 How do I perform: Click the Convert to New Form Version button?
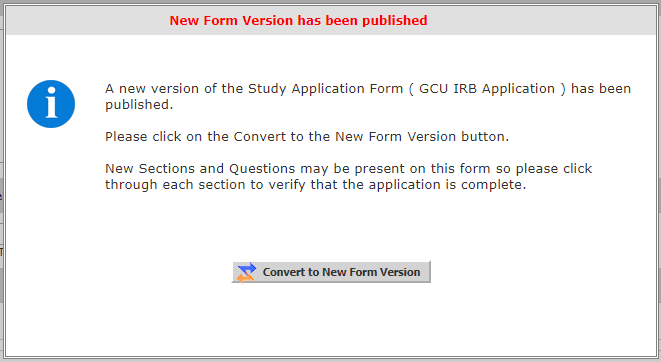coord(331,272)
